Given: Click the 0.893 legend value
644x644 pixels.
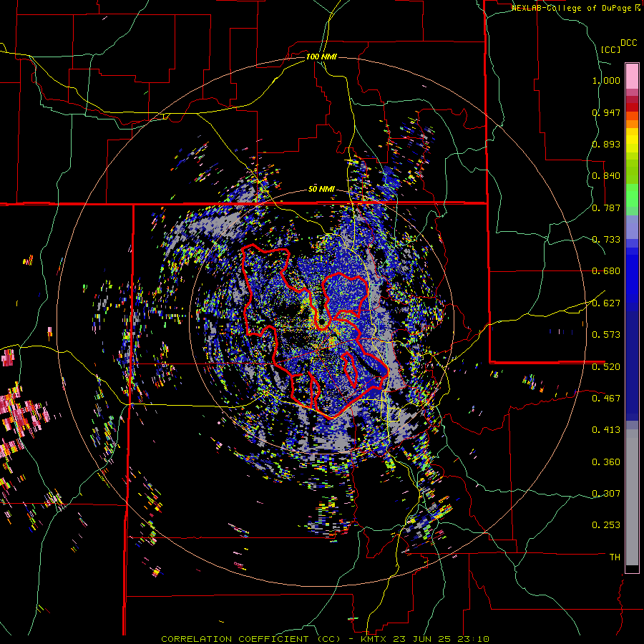Looking at the screenshot, I should tap(606, 144).
